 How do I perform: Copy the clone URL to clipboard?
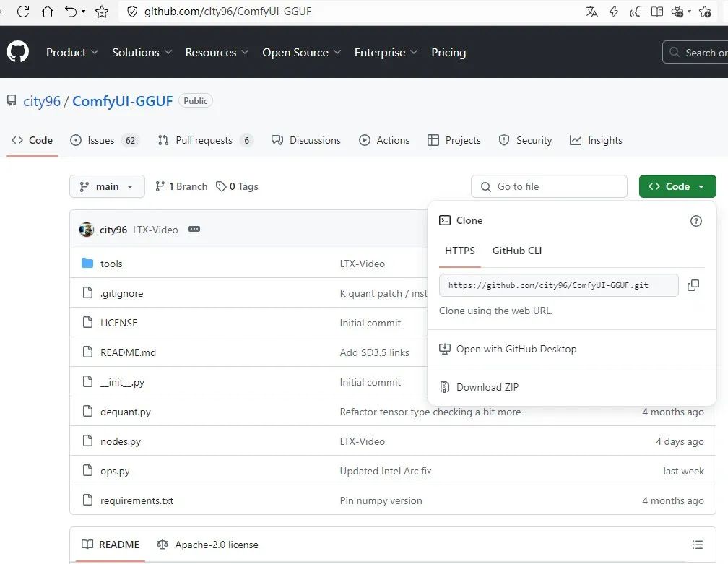tap(693, 285)
